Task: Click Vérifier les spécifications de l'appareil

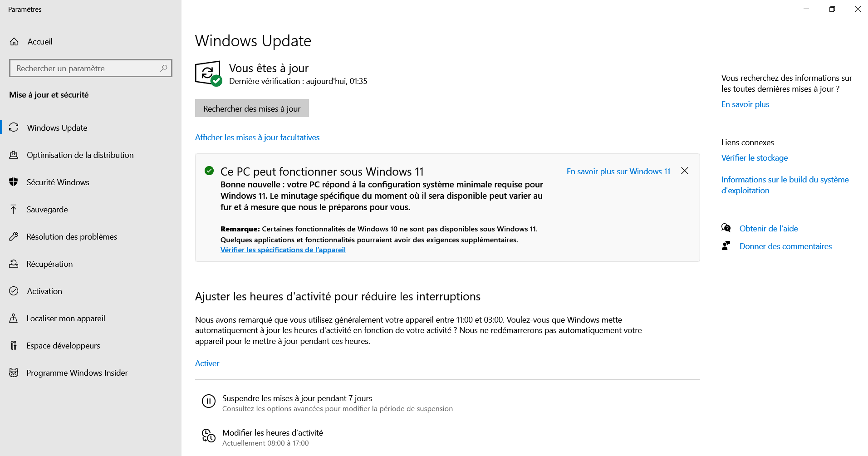Action: click(x=283, y=250)
